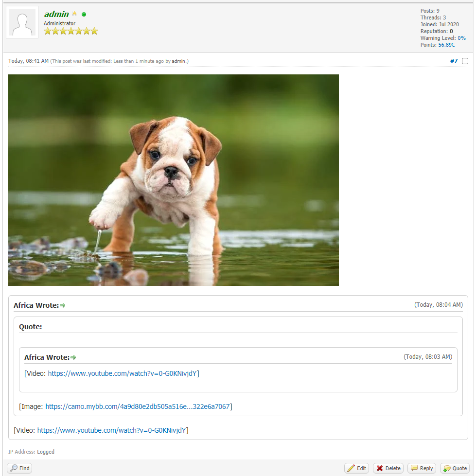Open the Warning Level 0% link

pos(461,38)
